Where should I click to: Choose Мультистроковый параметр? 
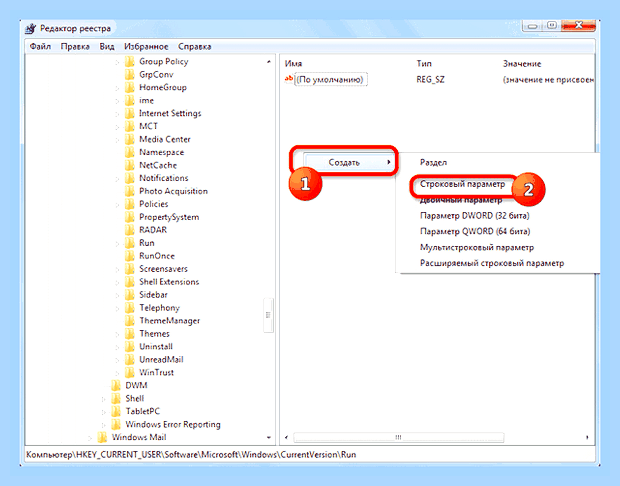pyautogui.click(x=477, y=248)
